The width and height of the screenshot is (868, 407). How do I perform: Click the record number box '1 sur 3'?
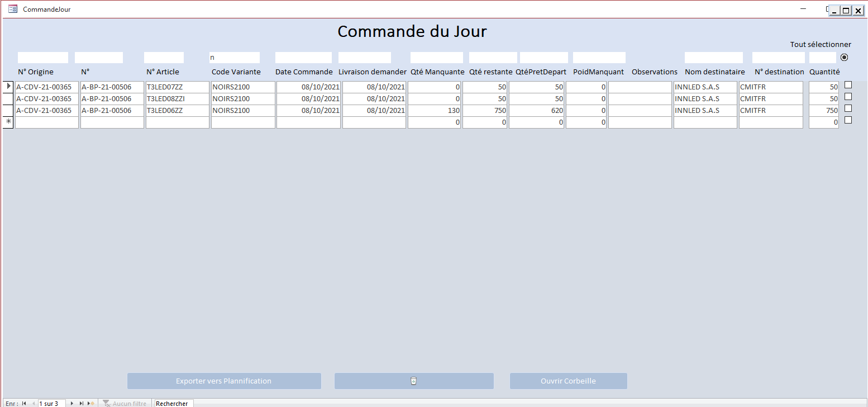click(51, 403)
